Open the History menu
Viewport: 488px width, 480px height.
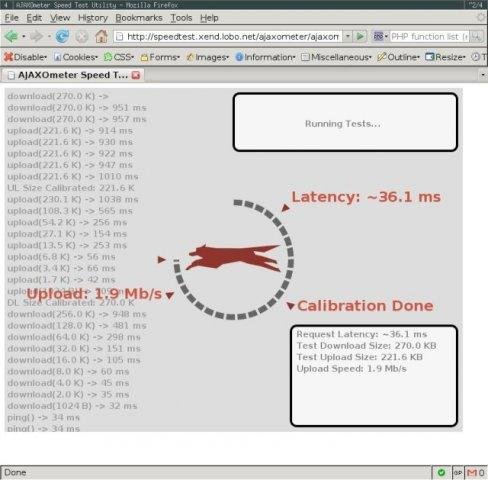click(x=93, y=18)
